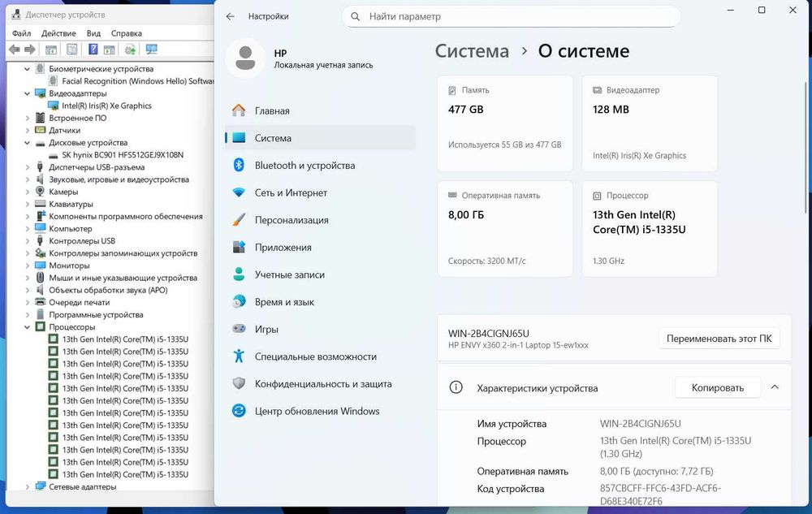
Task: Click the clock globe icon of Время и язык
Action: (238, 302)
